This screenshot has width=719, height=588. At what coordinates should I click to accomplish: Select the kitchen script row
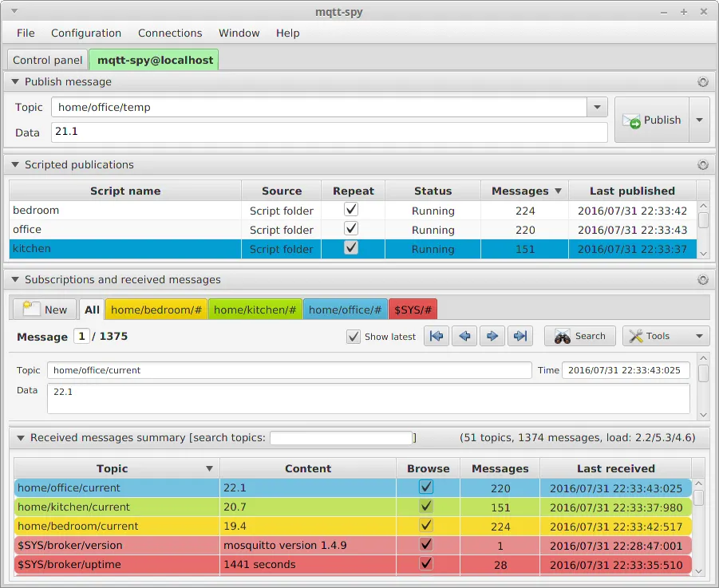coord(353,249)
